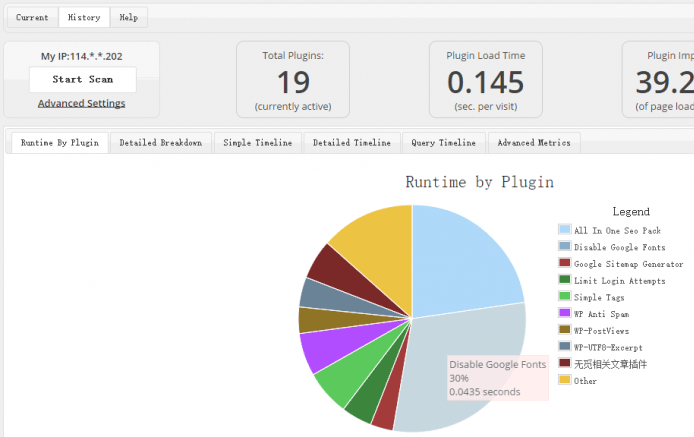Click the Start Scan button
The image size is (694, 437).
click(x=83, y=80)
